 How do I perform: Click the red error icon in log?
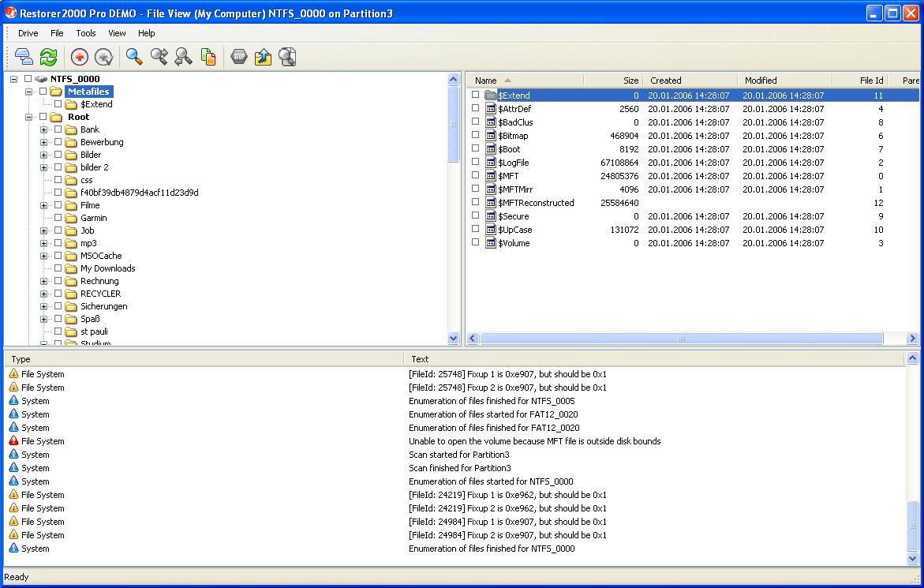[13, 440]
